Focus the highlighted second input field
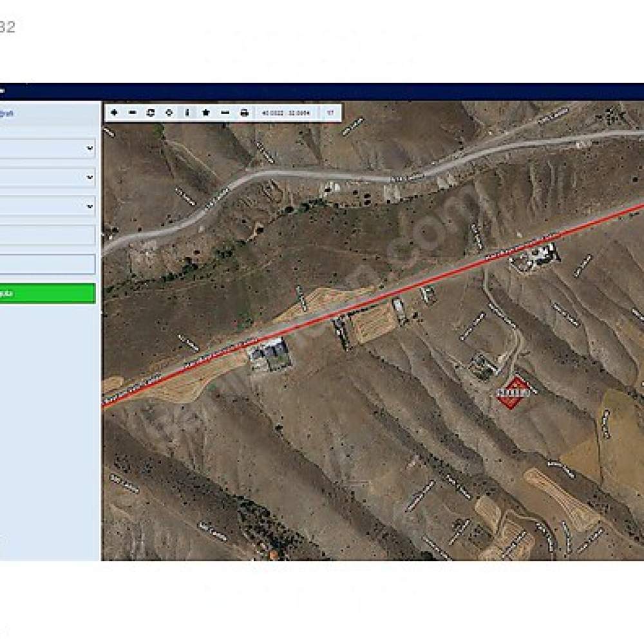This screenshot has width=644, height=644. tap(48, 263)
